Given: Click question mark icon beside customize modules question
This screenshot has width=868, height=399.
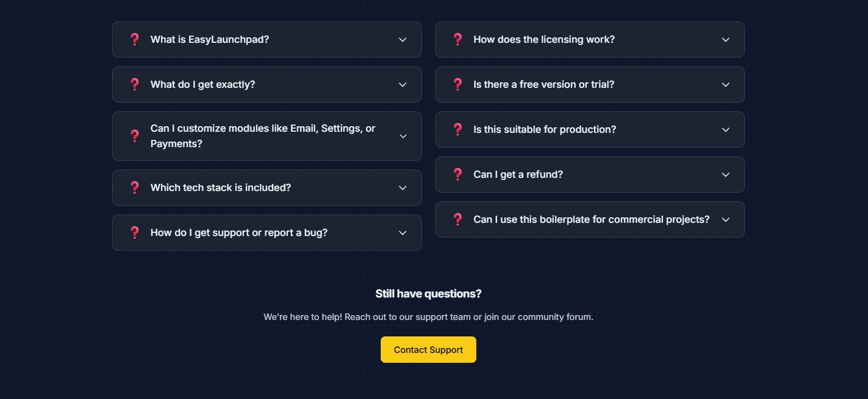Looking at the screenshot, I should pyautogui.click(x=135, y=136).
